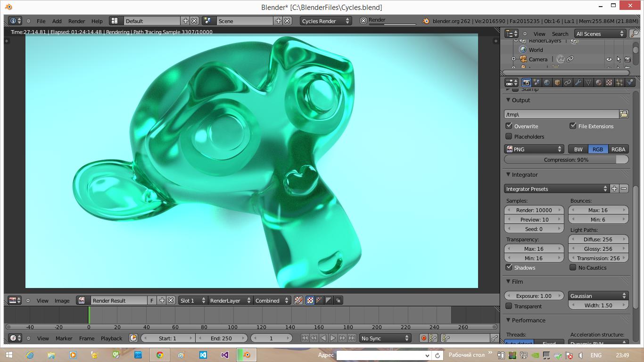This screenshot has height=362, width=644.
Task: Unlink the Render Result image with X
Action: point(171,300)
